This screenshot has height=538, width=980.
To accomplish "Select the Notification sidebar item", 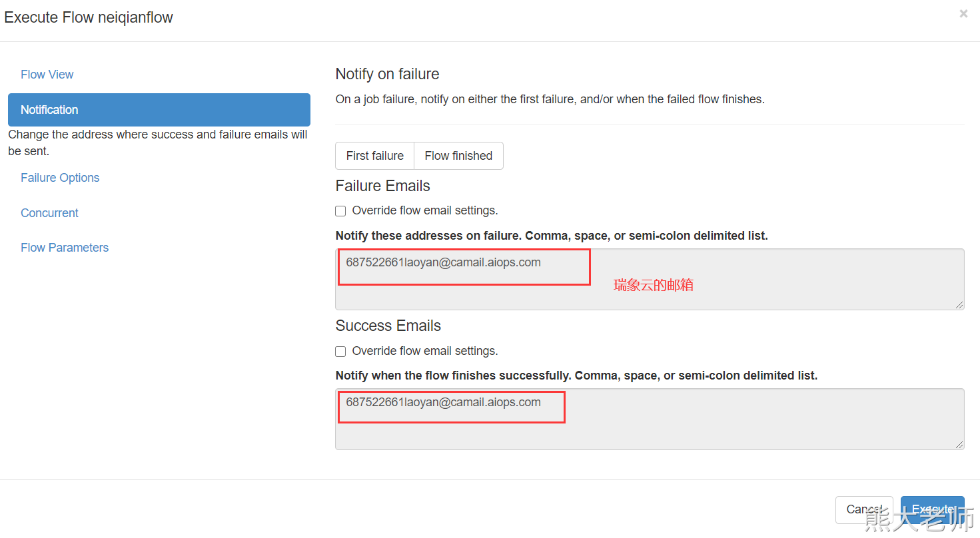I will click(159, 110).
